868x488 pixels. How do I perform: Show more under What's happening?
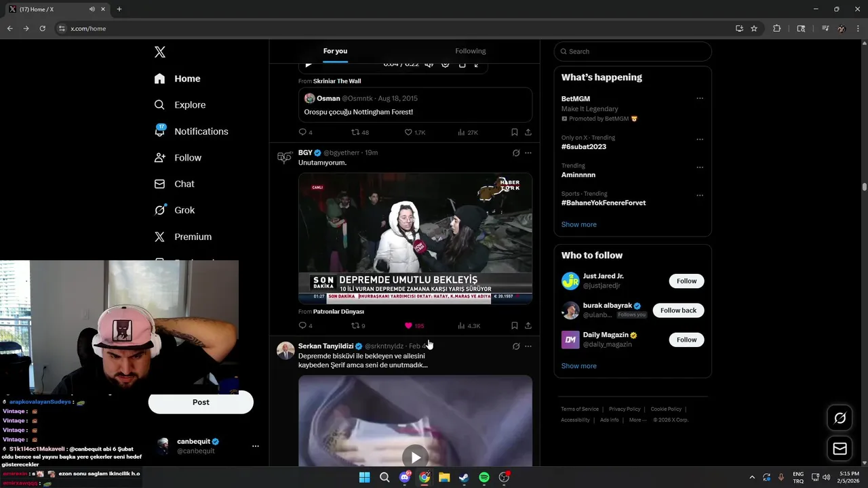pyautogui.click(x=579, y=224)
